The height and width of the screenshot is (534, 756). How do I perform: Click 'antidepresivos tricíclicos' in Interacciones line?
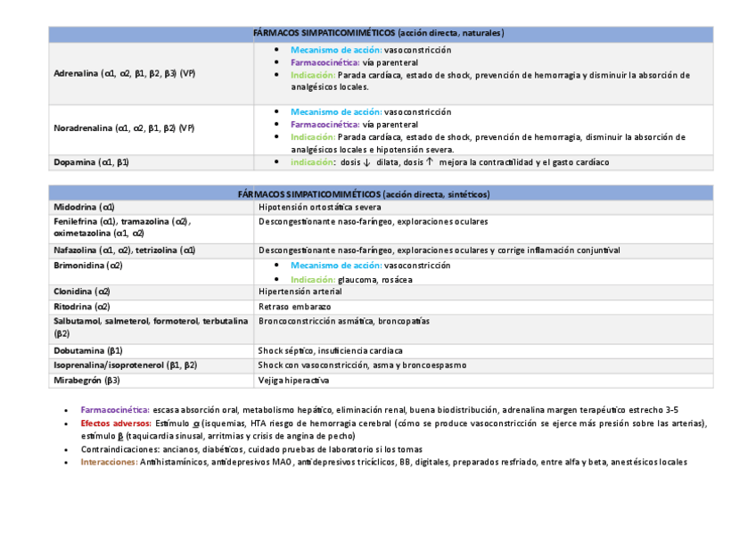click(x=346, y=462)
